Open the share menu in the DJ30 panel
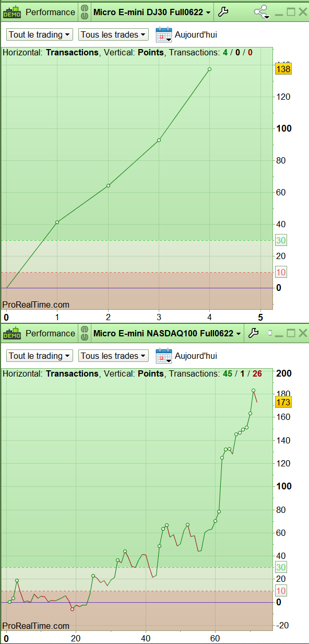Viewport: 309px width, 644px height. (261, 12)
